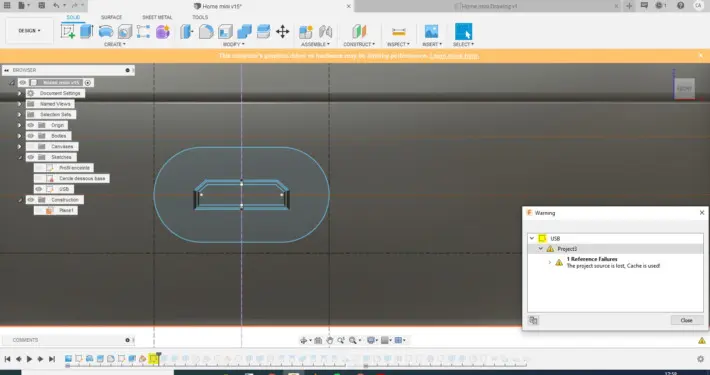
Task: Collapse the USB entry in Warning dialog
Action: pyautogui.click(x=532, y=239)
